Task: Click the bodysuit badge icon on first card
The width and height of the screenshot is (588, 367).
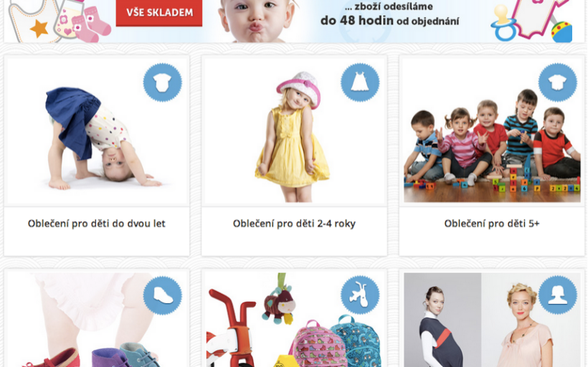Action: 162,82
